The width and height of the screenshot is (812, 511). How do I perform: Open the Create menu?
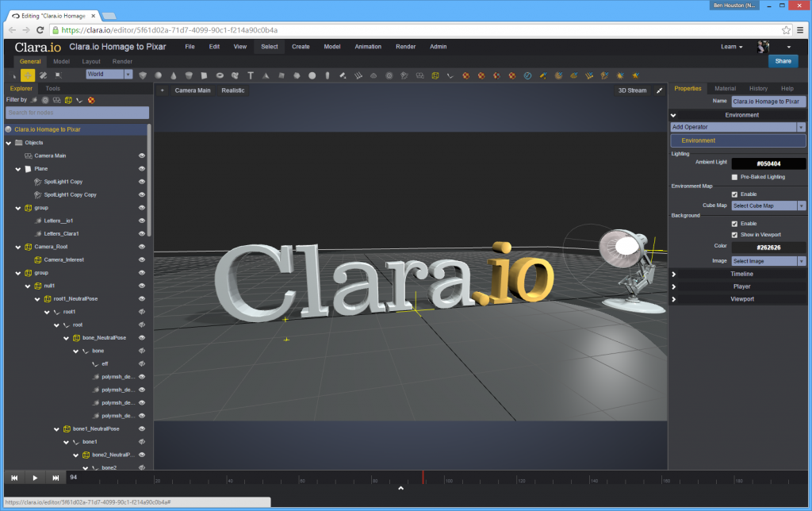pyautogui.click(x=301, y=47)
